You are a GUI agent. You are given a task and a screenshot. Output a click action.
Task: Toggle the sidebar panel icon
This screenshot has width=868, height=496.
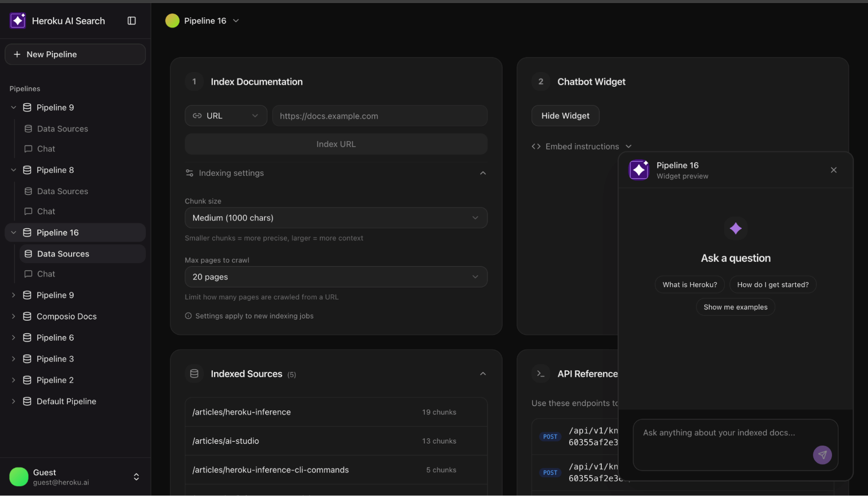132,20
